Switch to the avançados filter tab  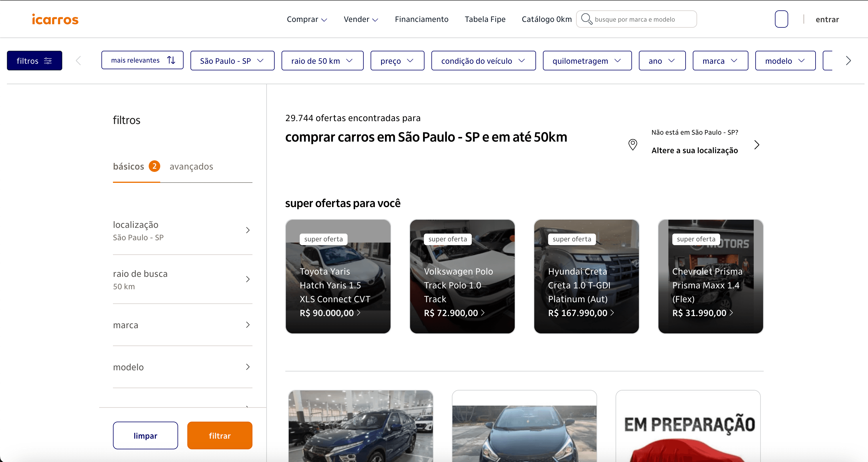191,167
